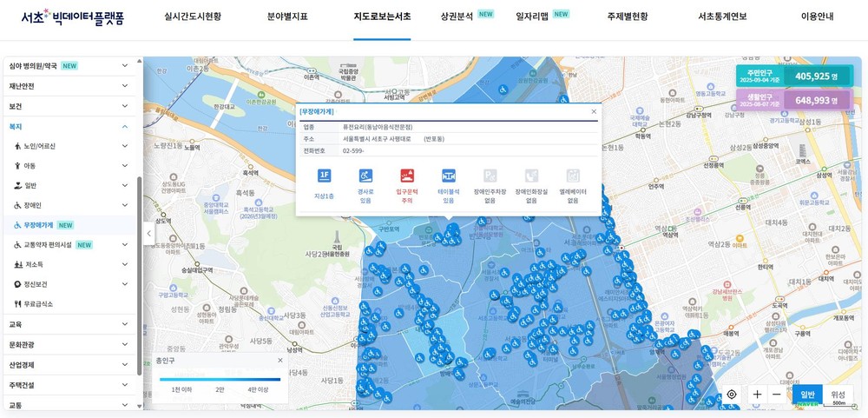This screenshot has width=868, height=418.
Task: Click the 장애인주차장 없음 parking icon
Action: (x=490, y=176)
